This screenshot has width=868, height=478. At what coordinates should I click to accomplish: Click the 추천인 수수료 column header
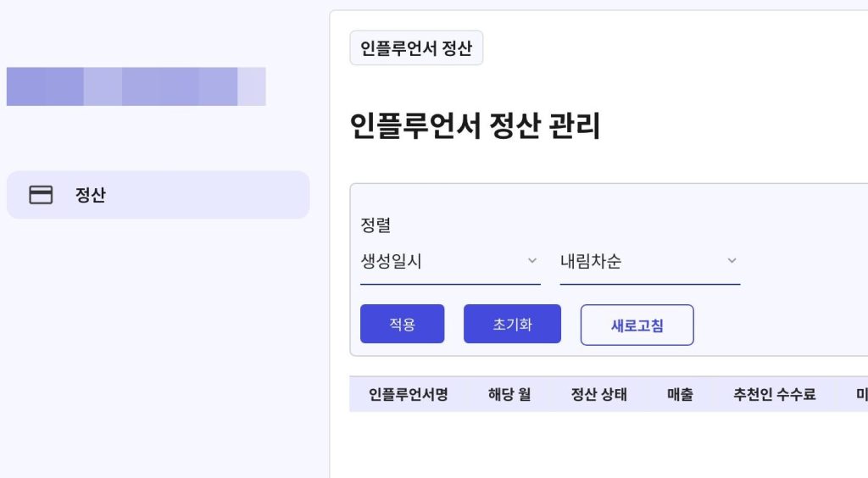[x=775, y=394]
